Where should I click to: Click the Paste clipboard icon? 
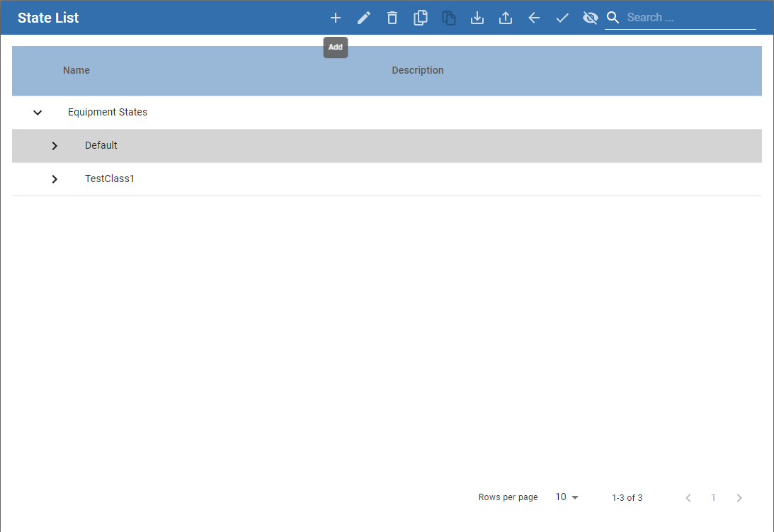[x=449, y=18]
